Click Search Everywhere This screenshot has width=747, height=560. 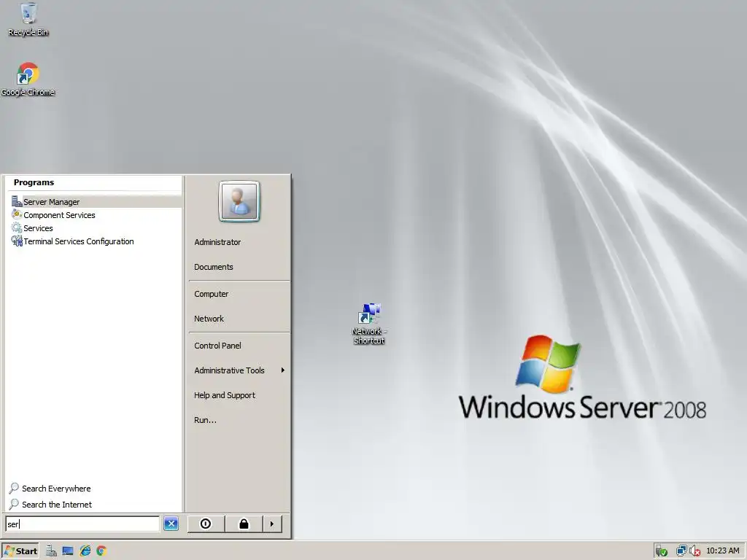(x=50, y=489)
